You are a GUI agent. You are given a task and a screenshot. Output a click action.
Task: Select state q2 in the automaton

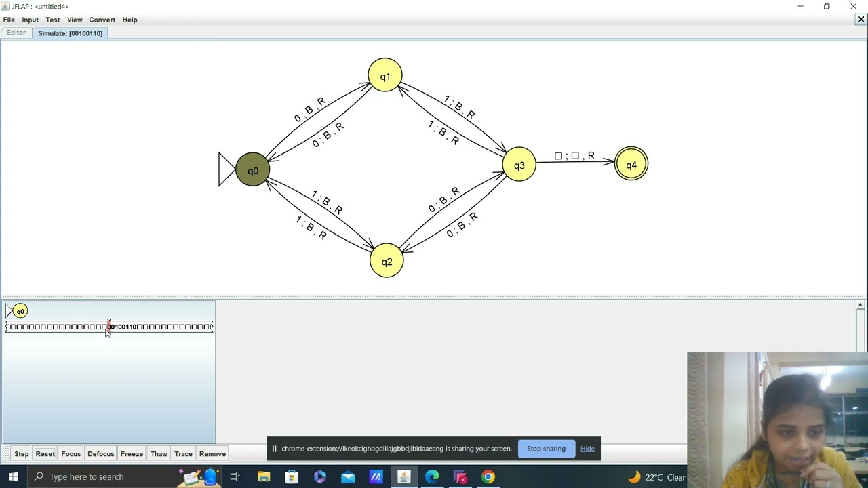tap(387, 261)
